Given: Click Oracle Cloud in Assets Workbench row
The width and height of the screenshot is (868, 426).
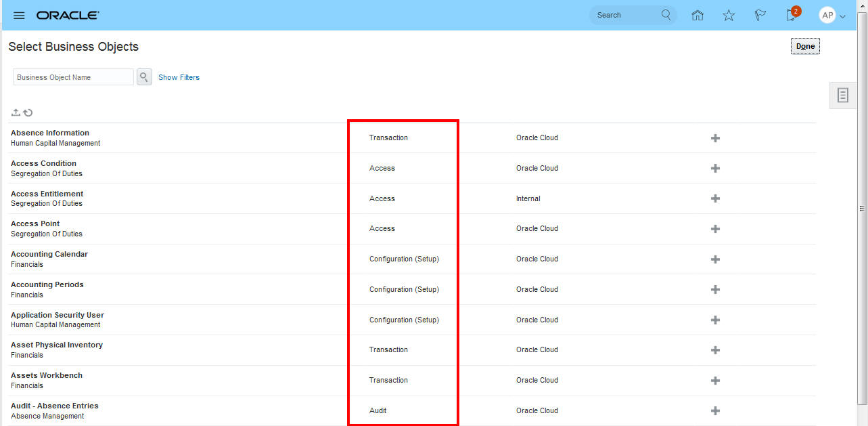Looking at the screenshot, I should pos(537,380).
